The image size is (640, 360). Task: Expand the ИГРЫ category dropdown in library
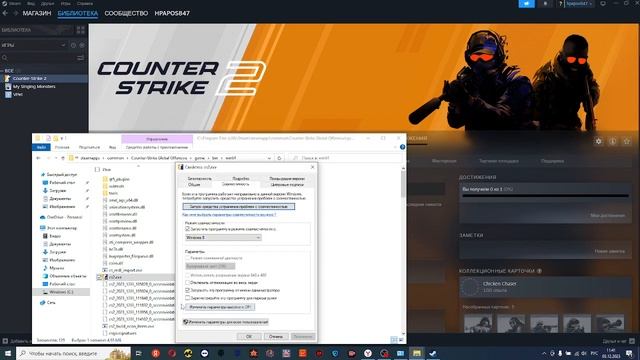[x=63, y=45]
